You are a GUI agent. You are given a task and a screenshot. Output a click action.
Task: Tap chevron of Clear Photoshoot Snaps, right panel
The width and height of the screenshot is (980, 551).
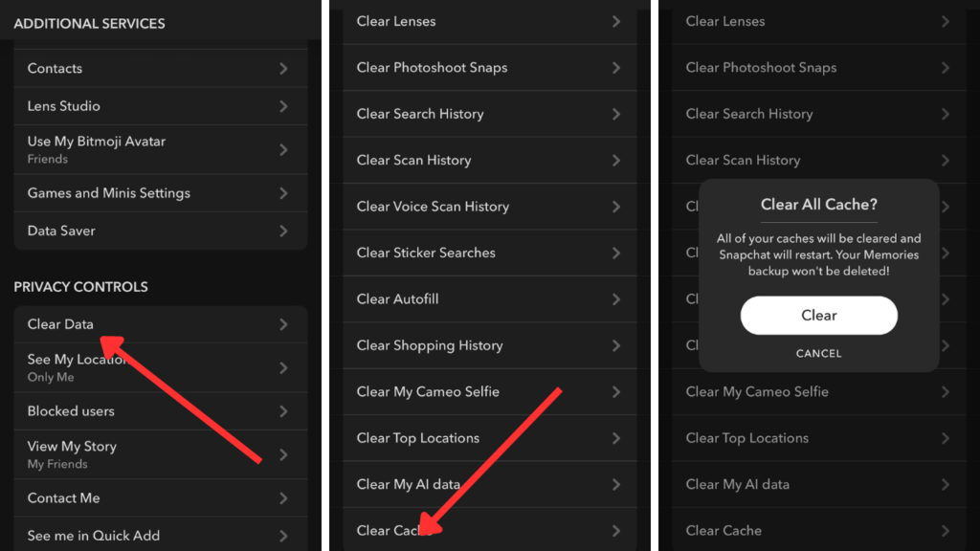pyautogui.click(x=946, y=68)
